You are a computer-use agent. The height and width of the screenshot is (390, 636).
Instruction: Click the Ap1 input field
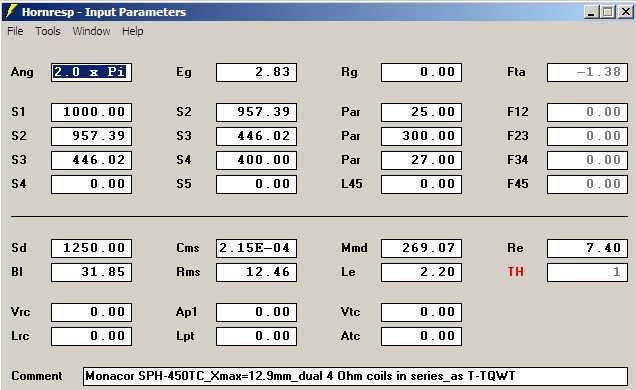point(256,313)
